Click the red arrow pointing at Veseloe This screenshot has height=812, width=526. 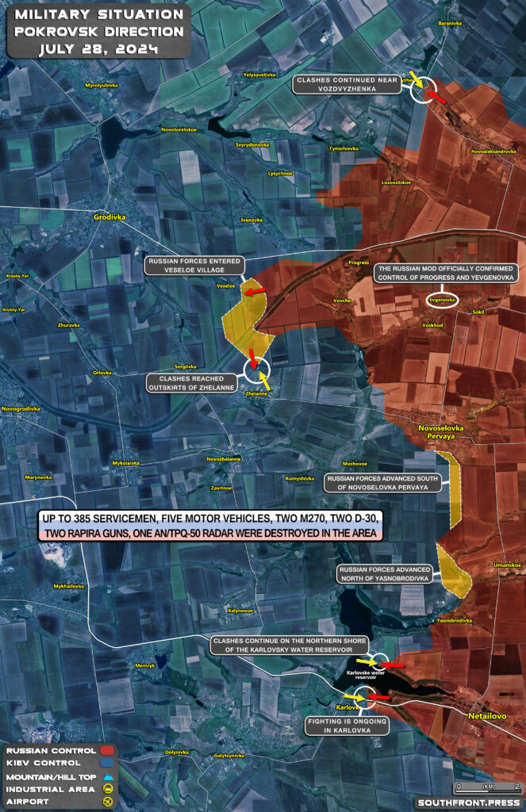tap(254, 293)
